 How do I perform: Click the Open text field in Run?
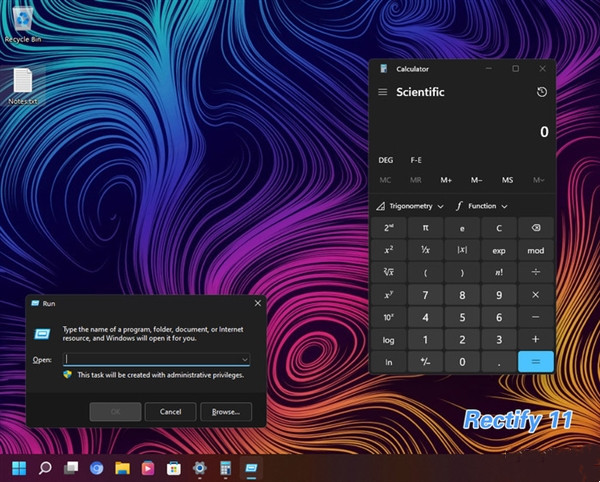pos(150,359)
